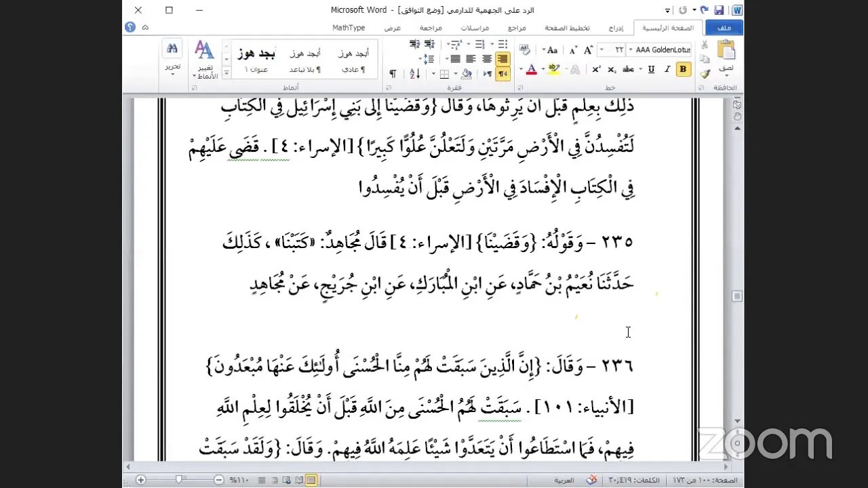
Task: Click the Cut scissors icon
Action: pos(704,45)
